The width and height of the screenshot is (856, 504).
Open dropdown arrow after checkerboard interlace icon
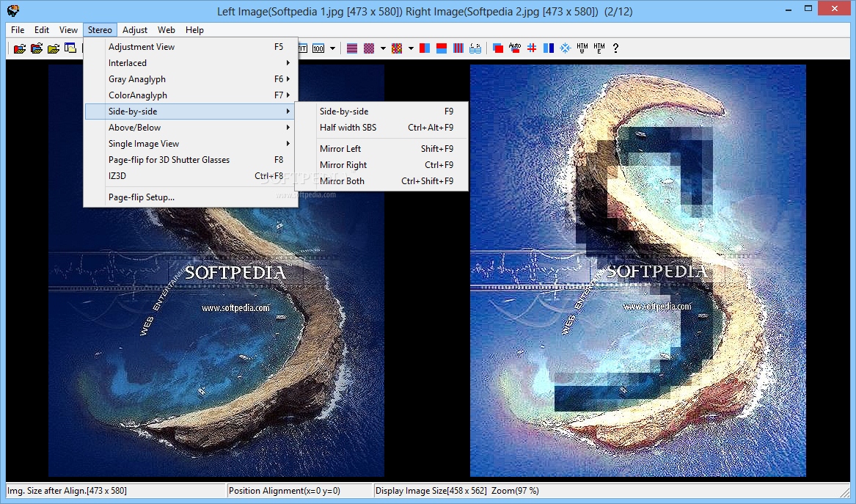coord(383,48)
